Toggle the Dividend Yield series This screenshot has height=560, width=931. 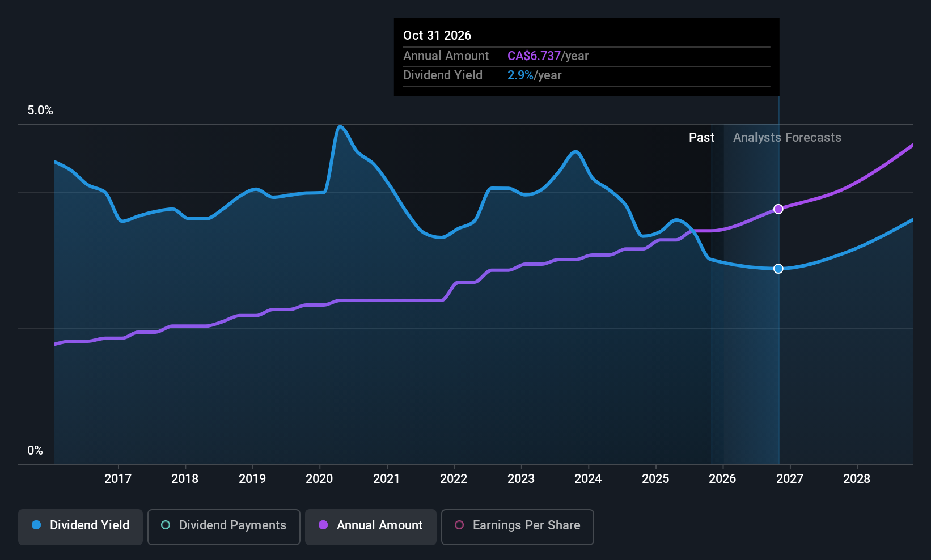(81, 526)
